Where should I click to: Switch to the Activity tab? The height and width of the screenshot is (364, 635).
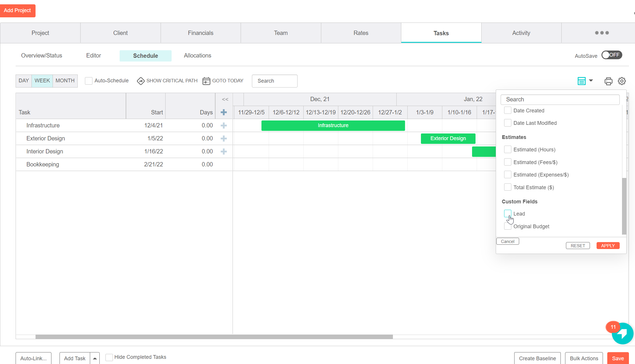(521, 33)
